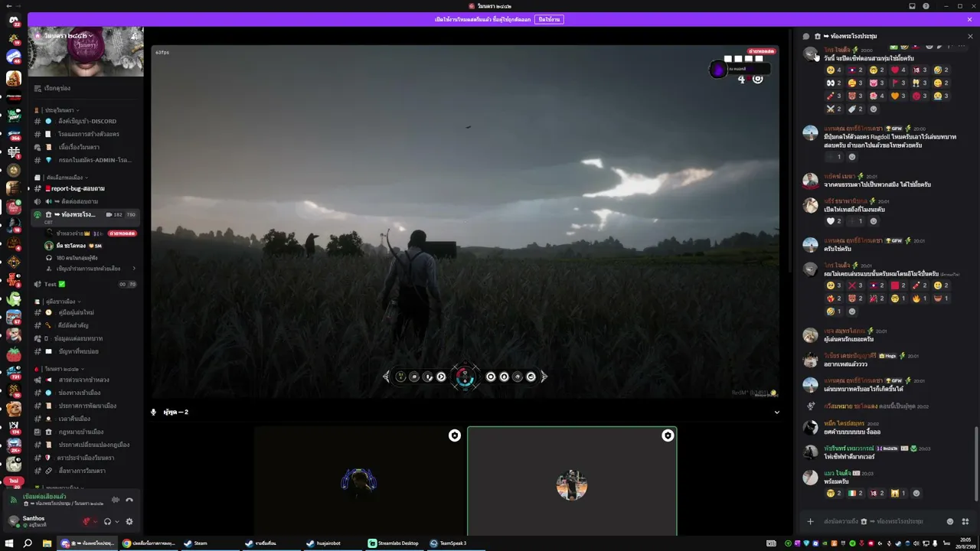Open the ติดต่อสอบถาม voice channel
Viewport: 980px width, 551px height.
pyautogui.click(x=86, y=201)
